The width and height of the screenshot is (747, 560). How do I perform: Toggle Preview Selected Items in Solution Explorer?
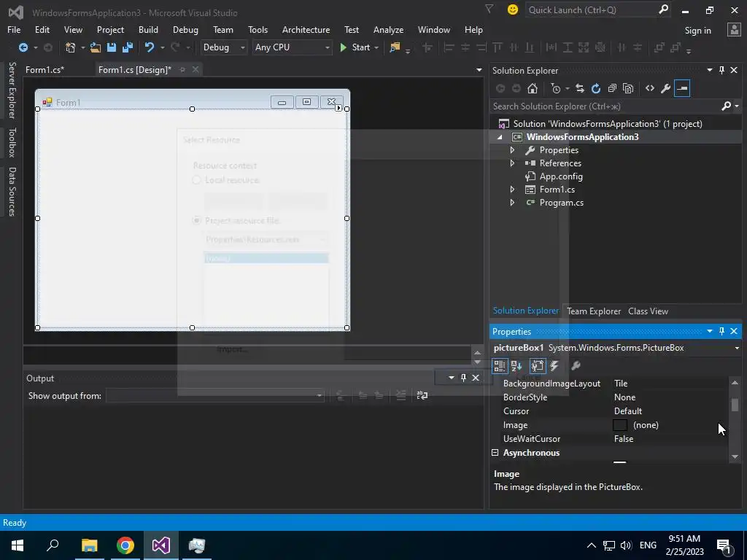pos(682,88)
